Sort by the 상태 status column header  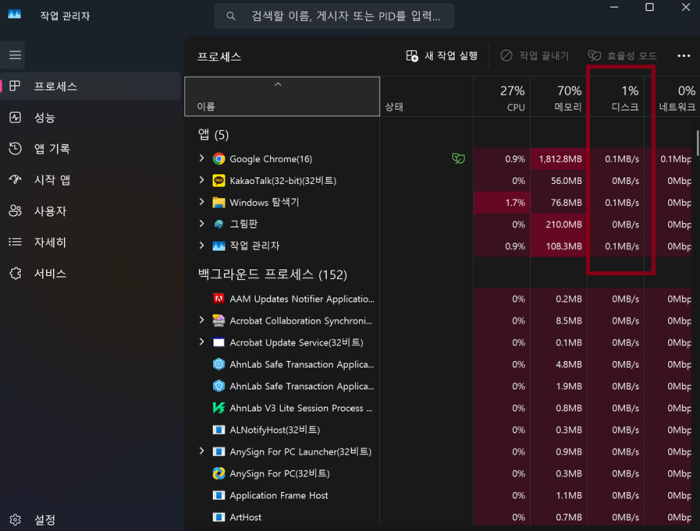point(427,96)
